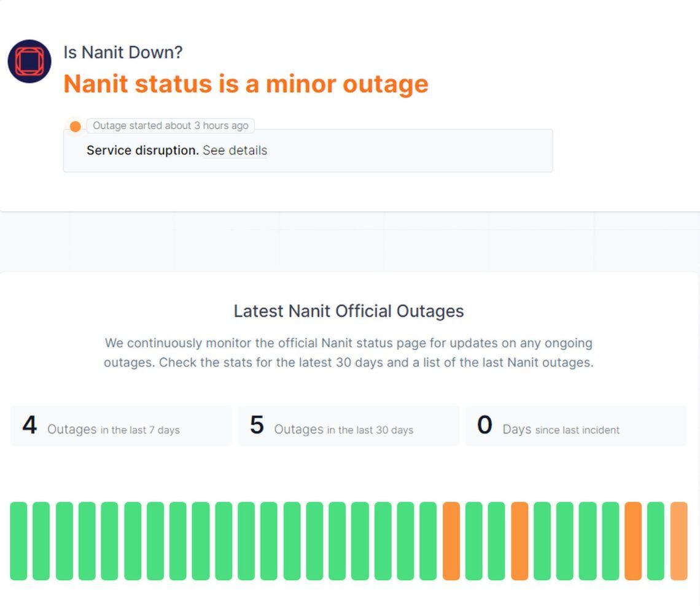Click the 'Nanit status is a minor outage' headline

pos(246,84)
